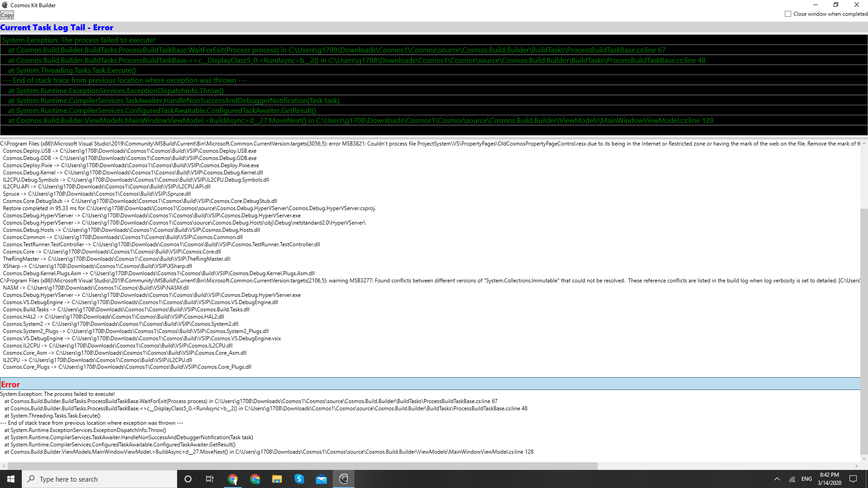
Task: Click the Type here to search field
Action: [x=99, y=479]
